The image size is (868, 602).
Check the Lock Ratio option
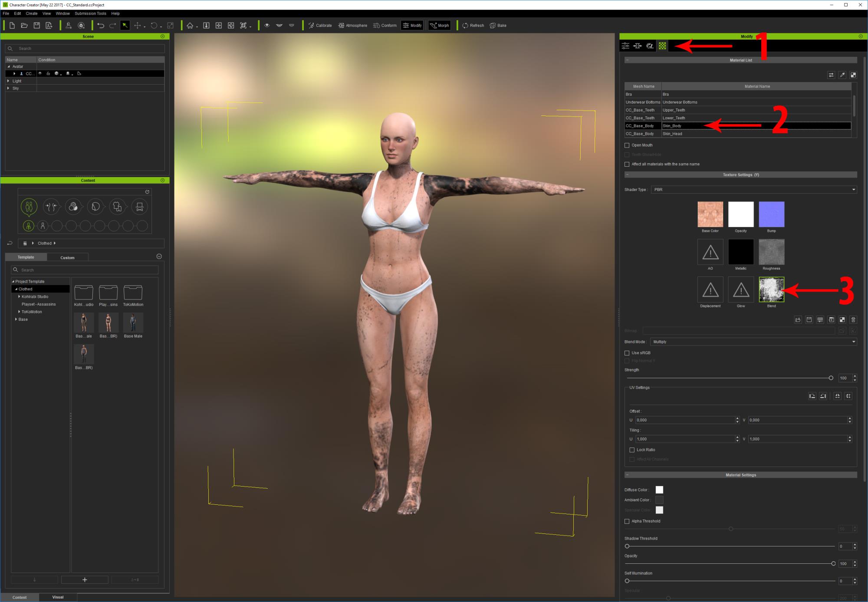[632, 450]
